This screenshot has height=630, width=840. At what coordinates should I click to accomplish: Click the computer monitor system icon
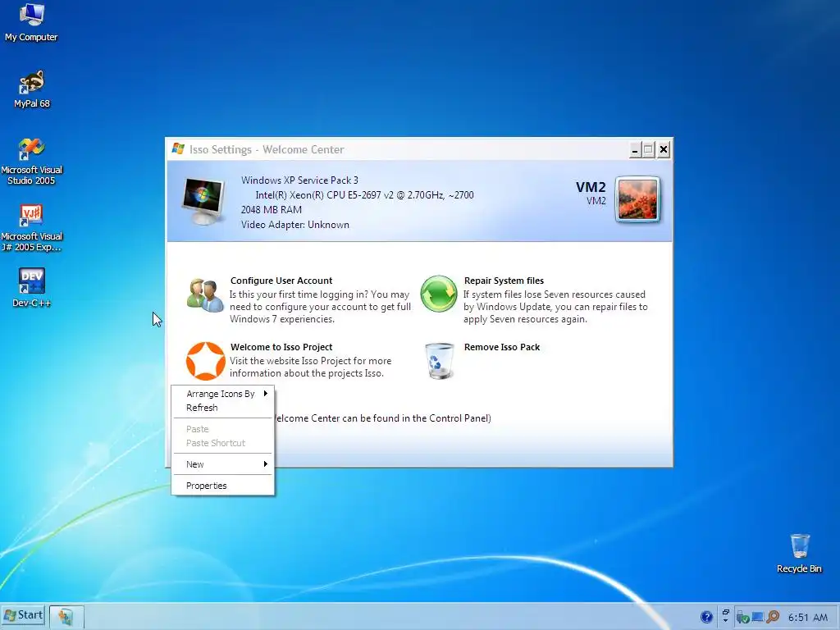203,202
